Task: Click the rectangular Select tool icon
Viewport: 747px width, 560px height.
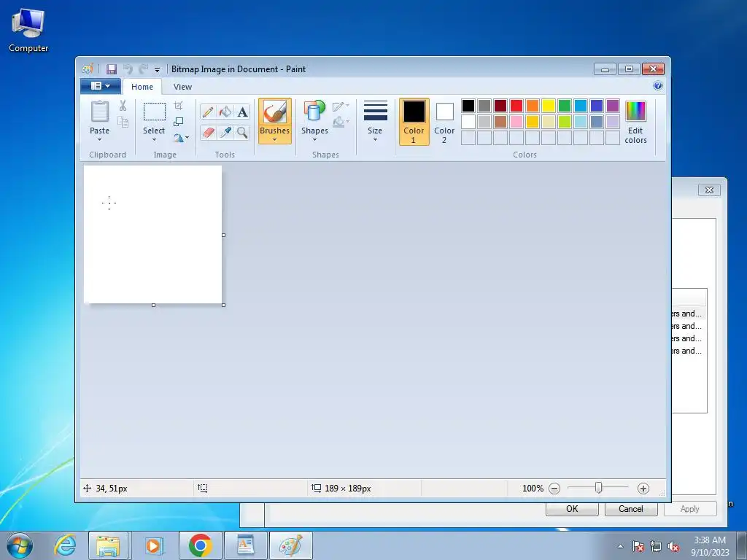Action: (x=155, y=112)
